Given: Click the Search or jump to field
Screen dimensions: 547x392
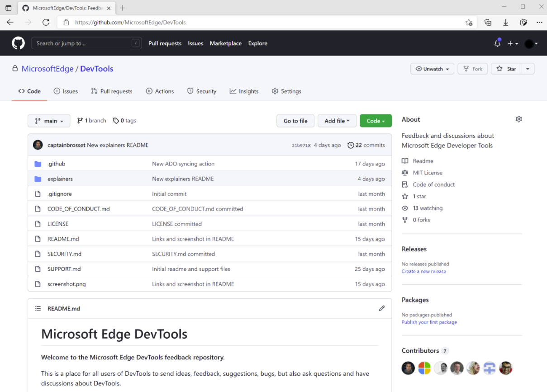Looking at the screenshot, I should click(x=86, y=43).
